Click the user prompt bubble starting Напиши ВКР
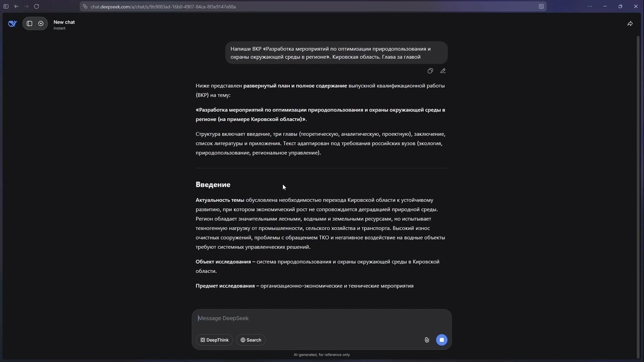The width and height of the screenshot is (644, 362). pyautogui.click(x=336, y=53)
